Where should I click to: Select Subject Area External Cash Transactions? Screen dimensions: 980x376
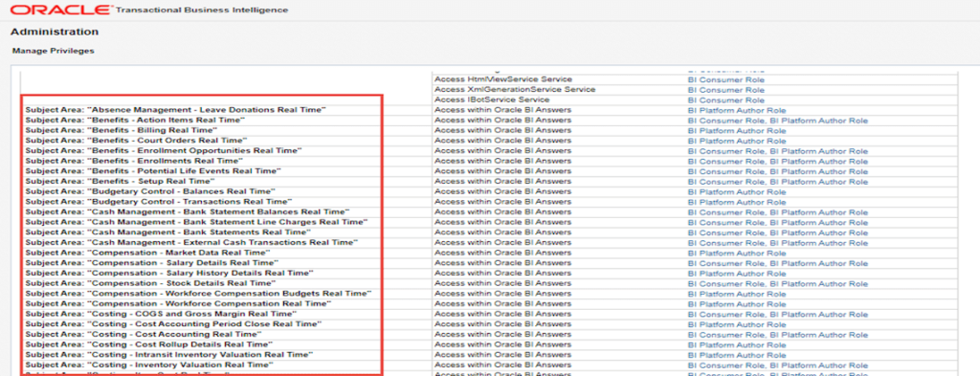click(x=191, y=243)
